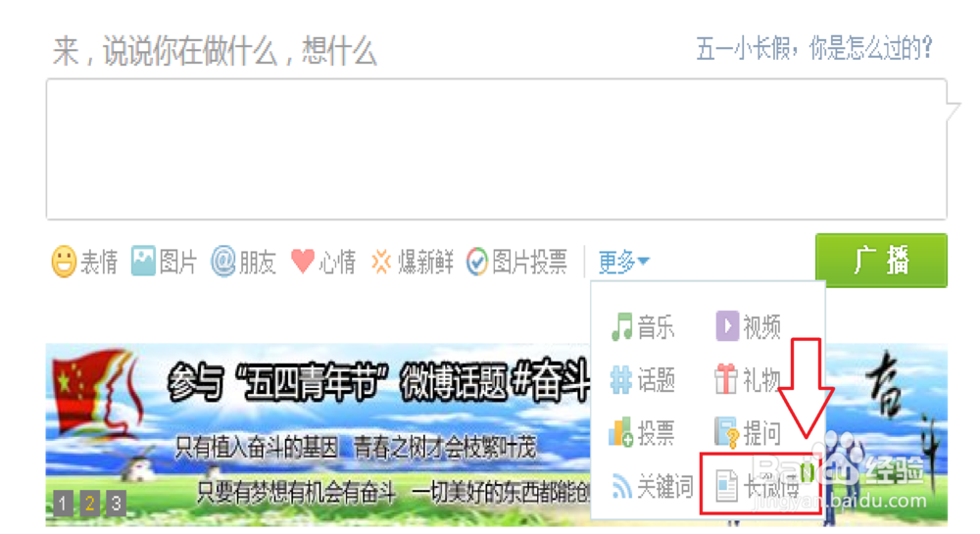Click the heart 心情 mood icon
This screenshot has height=534, width=980.
click(x=303, y=261)
